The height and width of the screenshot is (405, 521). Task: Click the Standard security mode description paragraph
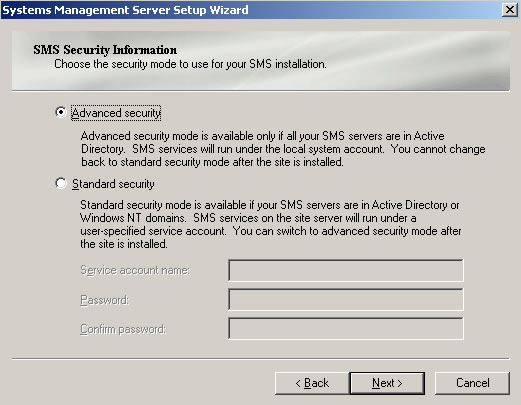(x=271, y=224)
